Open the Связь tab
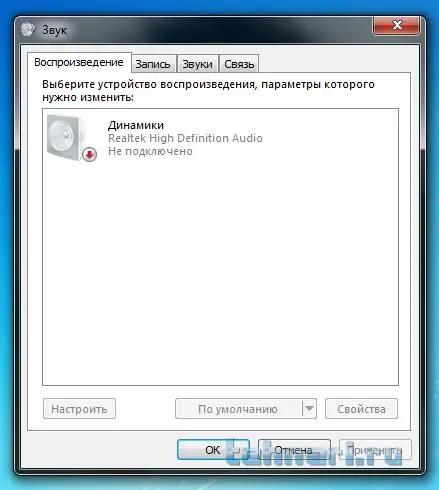Screen dimensions: 439x490 pyautogui.click(x=239, y=64)
